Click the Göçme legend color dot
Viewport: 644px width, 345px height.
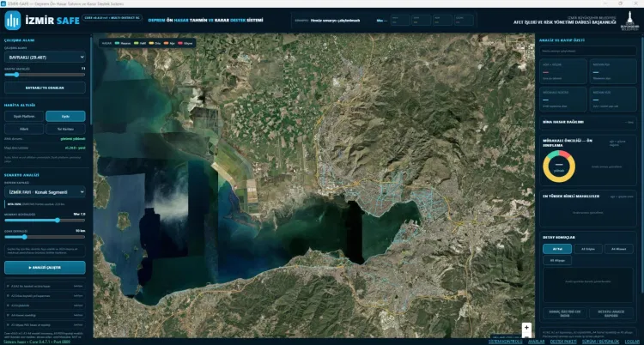(x=180, y=43)
